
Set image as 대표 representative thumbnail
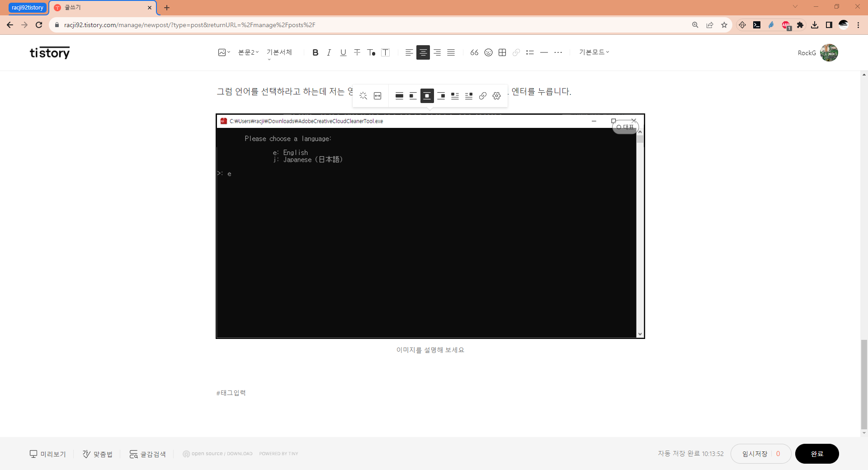[x=625, y=127]
